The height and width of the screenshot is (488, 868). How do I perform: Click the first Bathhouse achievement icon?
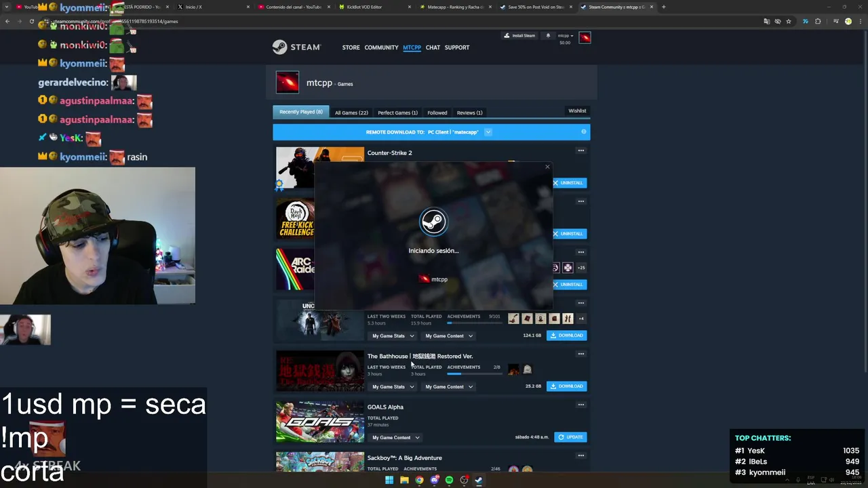pyautogui.click(x=513, y=369)
